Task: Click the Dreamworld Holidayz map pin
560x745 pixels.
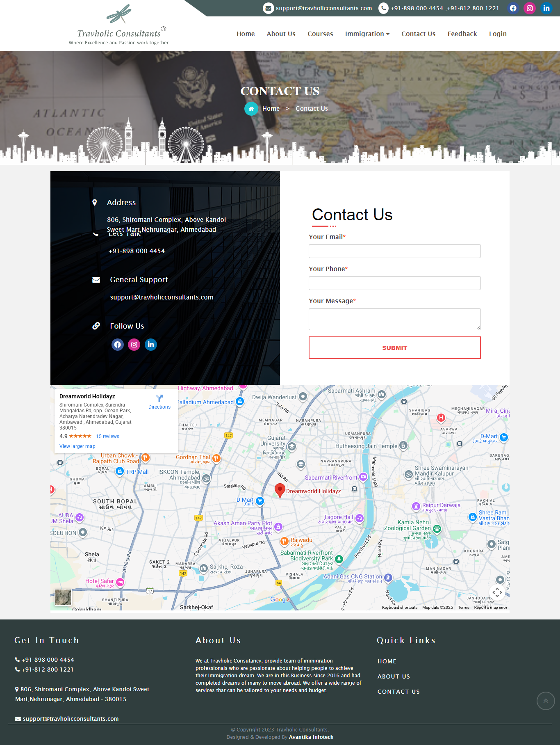Action: pos(280,490)
